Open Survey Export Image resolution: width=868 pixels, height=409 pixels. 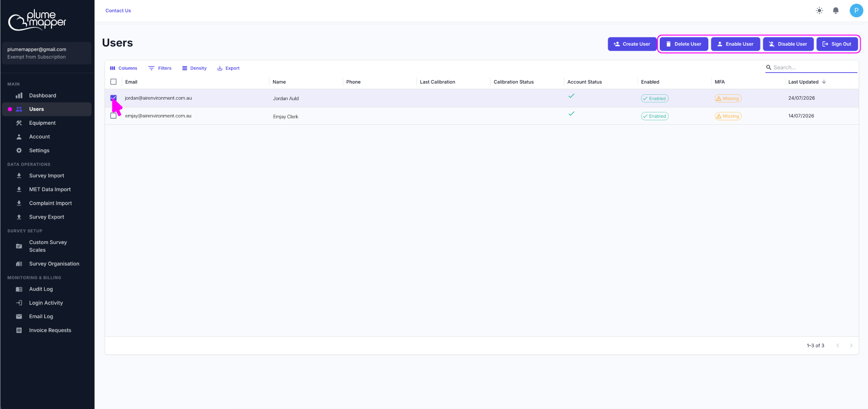pos(47,217)
